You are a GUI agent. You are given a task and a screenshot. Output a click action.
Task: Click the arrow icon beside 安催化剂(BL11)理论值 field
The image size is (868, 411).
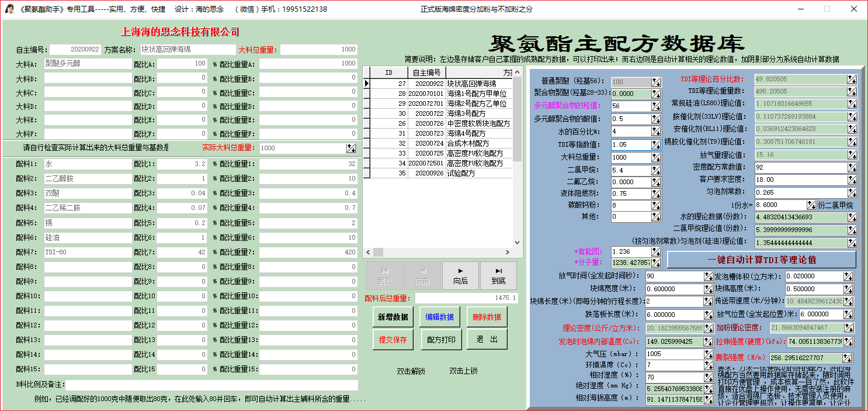[852, 129]
